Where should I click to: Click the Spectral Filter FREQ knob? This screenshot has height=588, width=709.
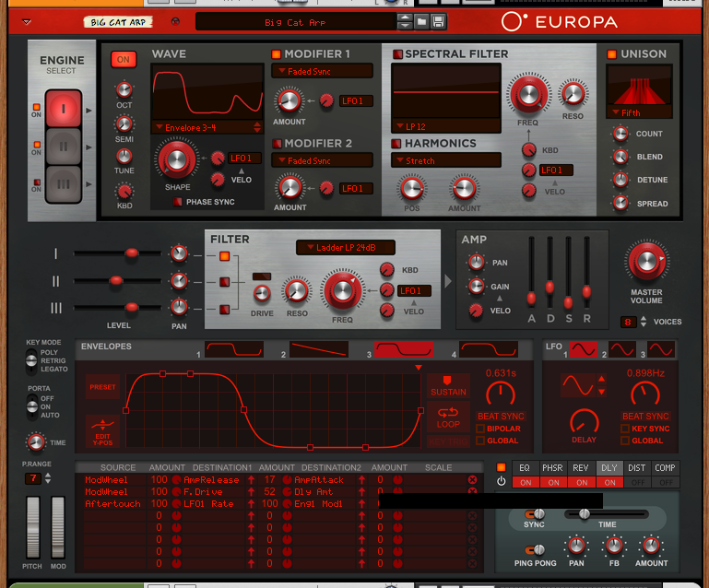pos(528,94)
